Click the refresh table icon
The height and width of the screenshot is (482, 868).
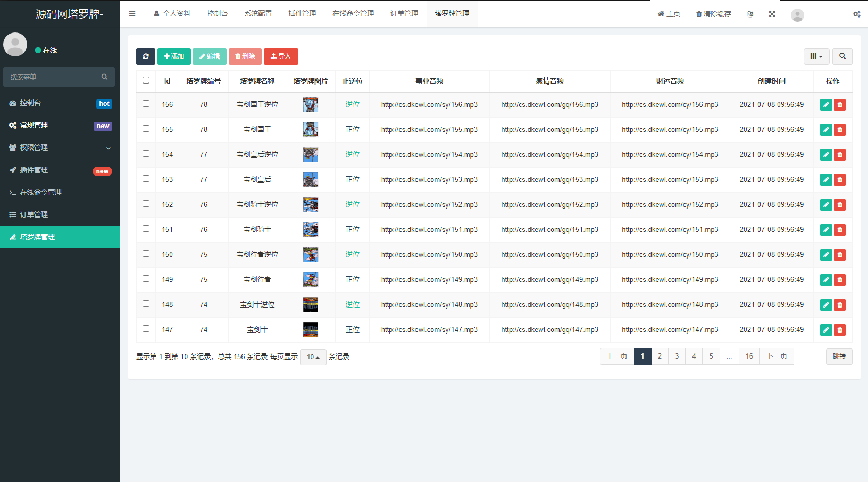146,56
